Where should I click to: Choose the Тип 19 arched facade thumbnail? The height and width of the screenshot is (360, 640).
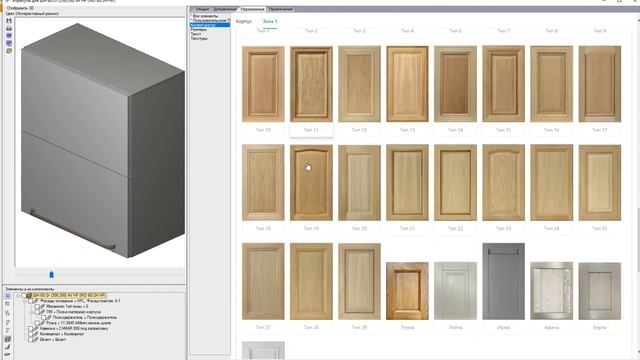[311, 182]
